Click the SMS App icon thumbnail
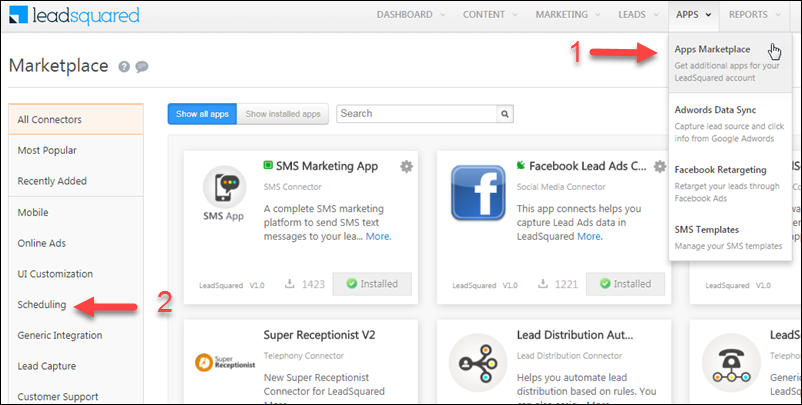Viewport: 802px width, 405px height. point(224,193)
